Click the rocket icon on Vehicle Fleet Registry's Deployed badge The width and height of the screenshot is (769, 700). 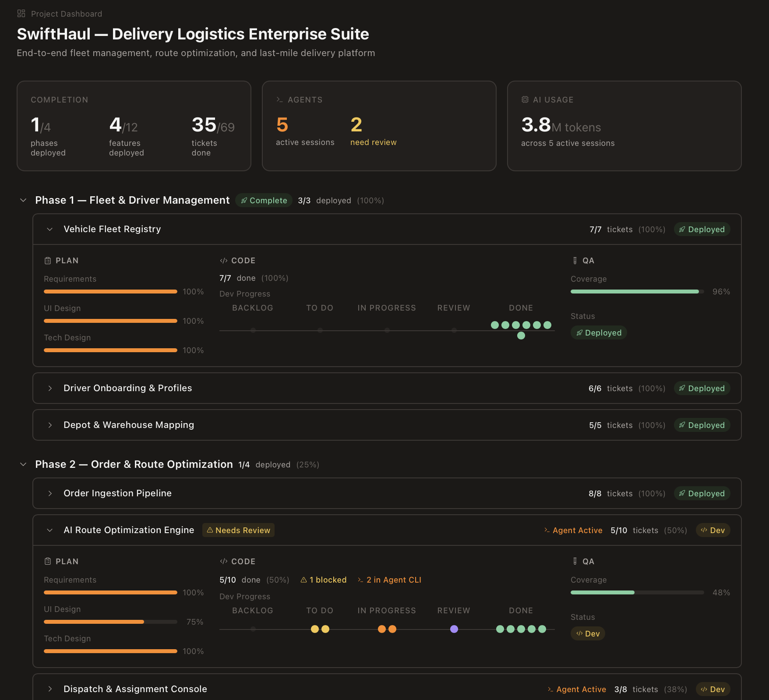coord(682,229)
